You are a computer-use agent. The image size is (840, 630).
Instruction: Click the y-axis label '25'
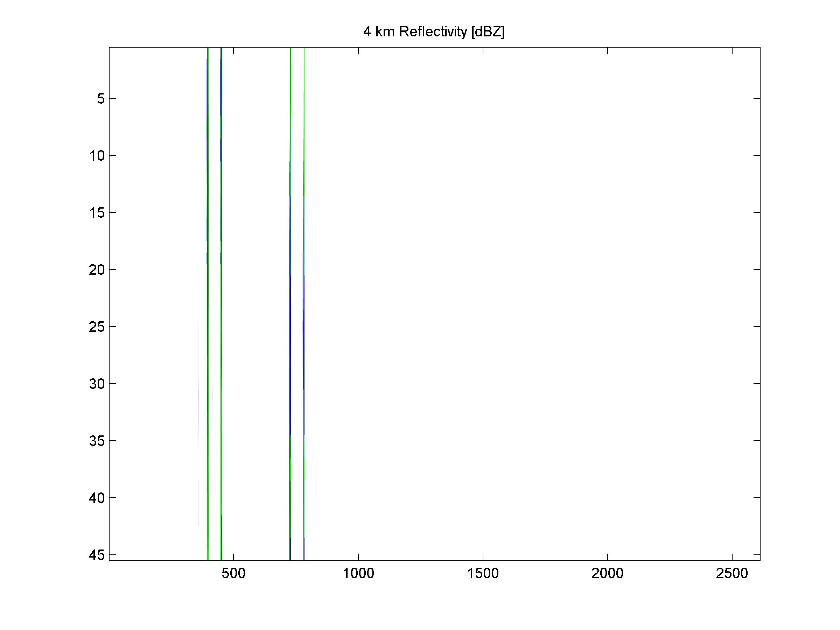click(x=97, y=327)
